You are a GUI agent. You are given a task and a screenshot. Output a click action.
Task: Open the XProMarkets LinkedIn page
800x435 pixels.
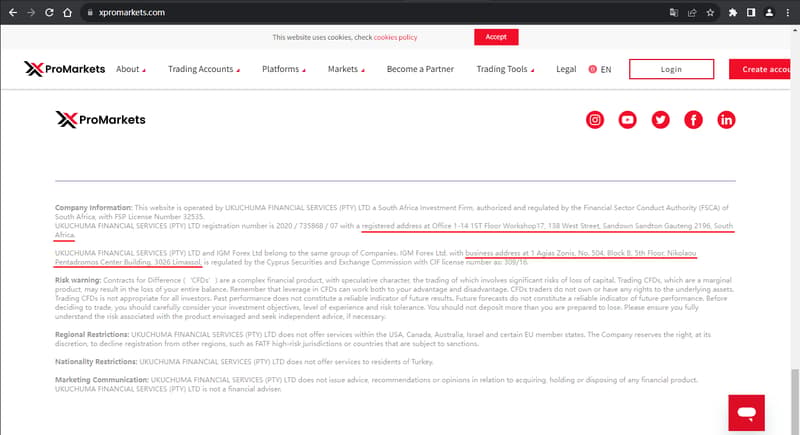click(726, 120)
